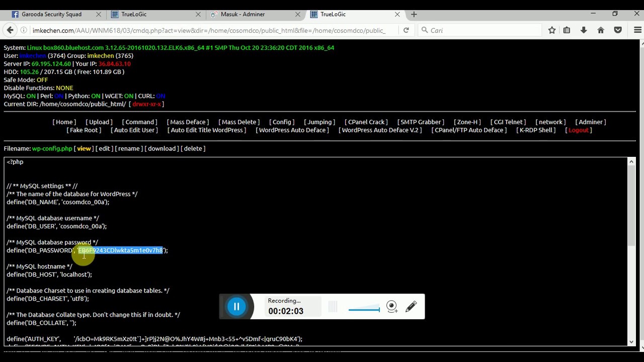Go to the browser home icon
The image size is (644, 362).
point(601,30)
